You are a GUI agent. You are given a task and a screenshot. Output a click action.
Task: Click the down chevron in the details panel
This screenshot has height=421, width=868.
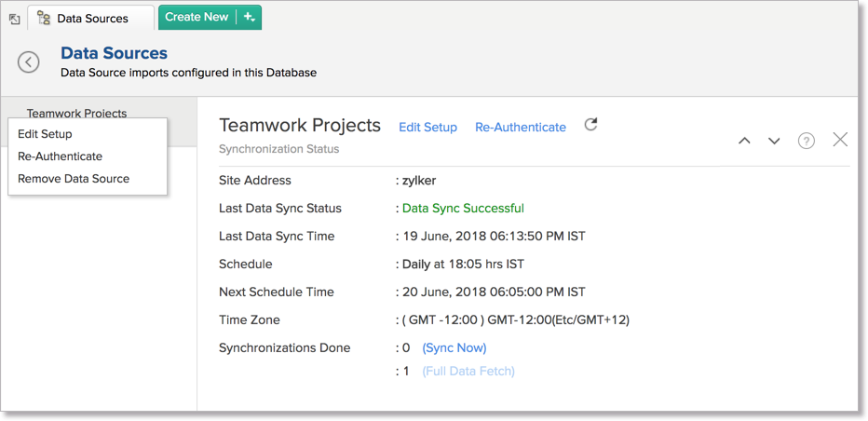(774, 142)
